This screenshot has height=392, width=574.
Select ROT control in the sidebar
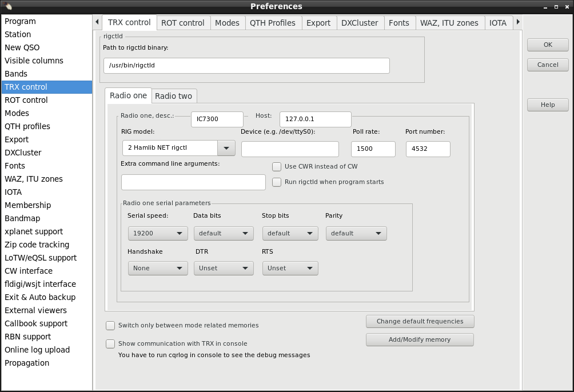coord(47,101)
